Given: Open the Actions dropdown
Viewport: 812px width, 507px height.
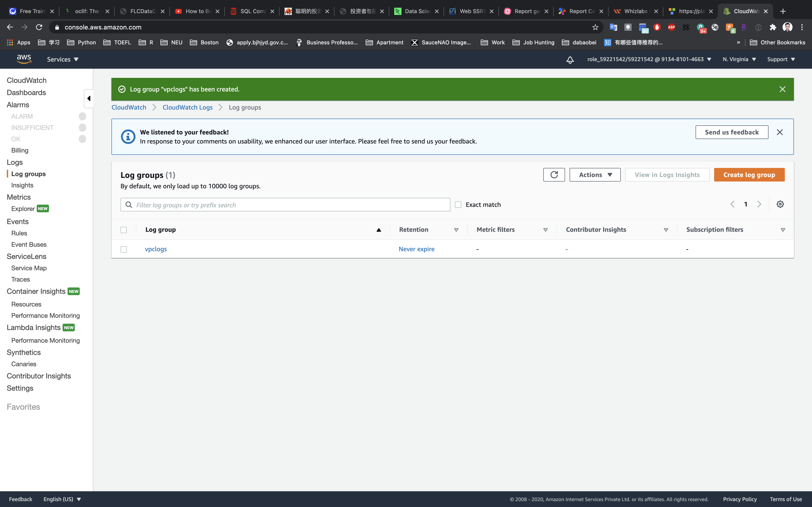Looking at the screenshot, I should pyautogui.click(x=595, y=175).
